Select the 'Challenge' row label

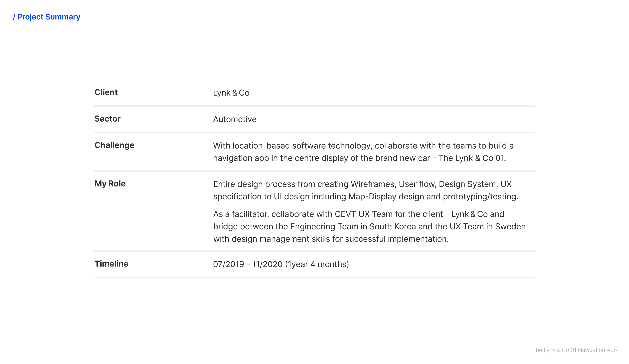[x=114, y=145]
